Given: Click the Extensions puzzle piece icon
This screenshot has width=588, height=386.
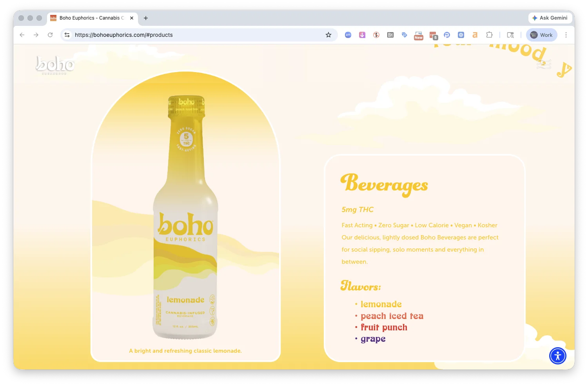Looking at the screenshot, I should pyautogui.click(x=489, y=35).
